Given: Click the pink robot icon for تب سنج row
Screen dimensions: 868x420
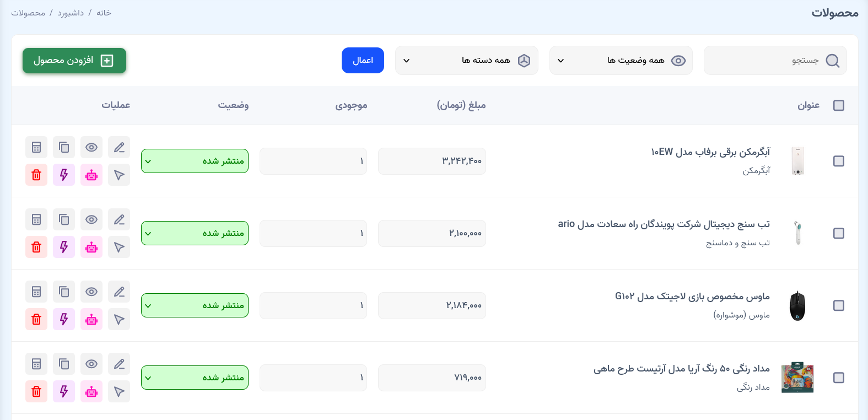Looking at the screenshot, I should click(x=91, y=247).
